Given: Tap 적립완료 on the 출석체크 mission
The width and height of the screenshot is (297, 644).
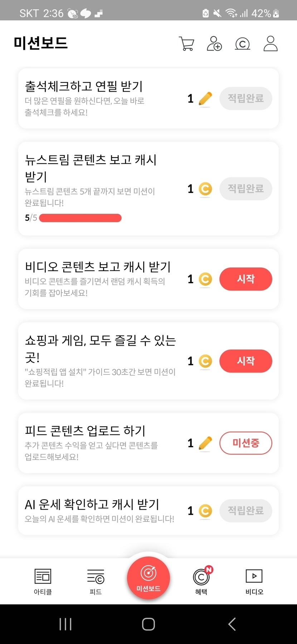Looking at the screenshot, I should tap(245, 98).
